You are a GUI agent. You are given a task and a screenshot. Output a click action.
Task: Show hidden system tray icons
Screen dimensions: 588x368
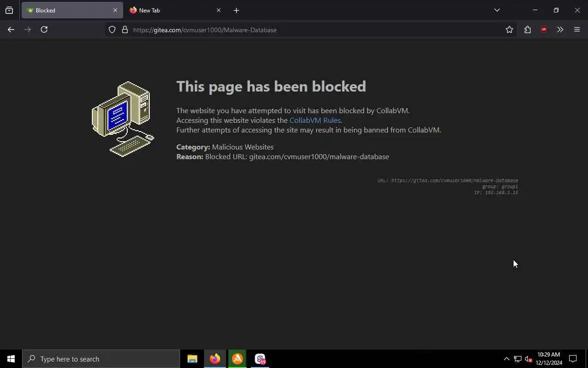tap(506, 359)
